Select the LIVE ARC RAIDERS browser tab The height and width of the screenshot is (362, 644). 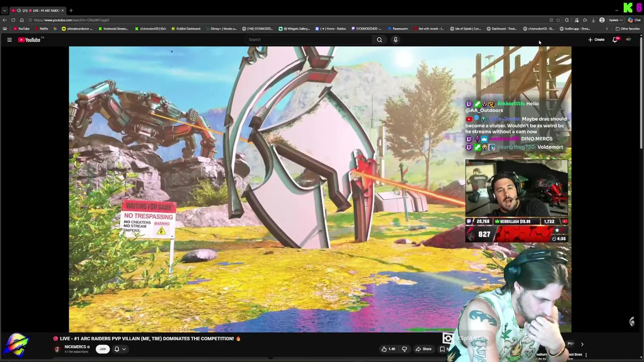click(38, 10)
